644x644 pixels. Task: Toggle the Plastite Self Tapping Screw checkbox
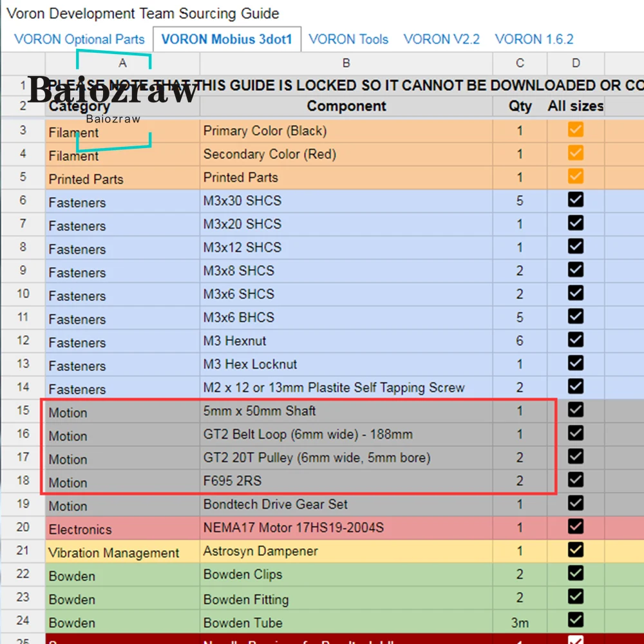point(575,386)
